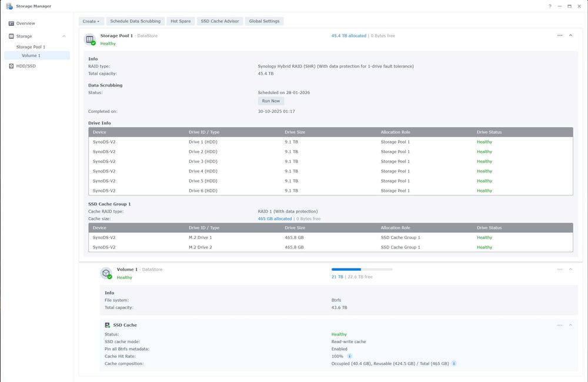Click the Scheduled on 28-01-2026 text
The image size is (588, 382).
click(283, 92)
